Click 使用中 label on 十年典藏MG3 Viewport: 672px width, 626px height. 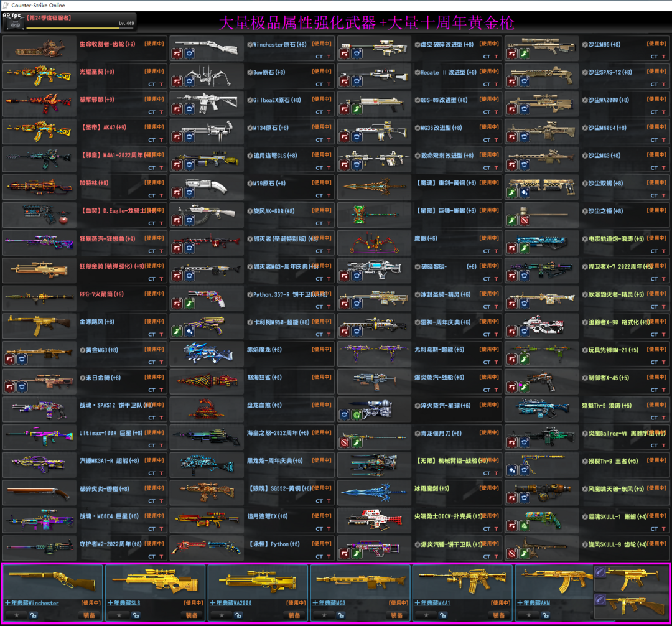click(x=398, y=603)
